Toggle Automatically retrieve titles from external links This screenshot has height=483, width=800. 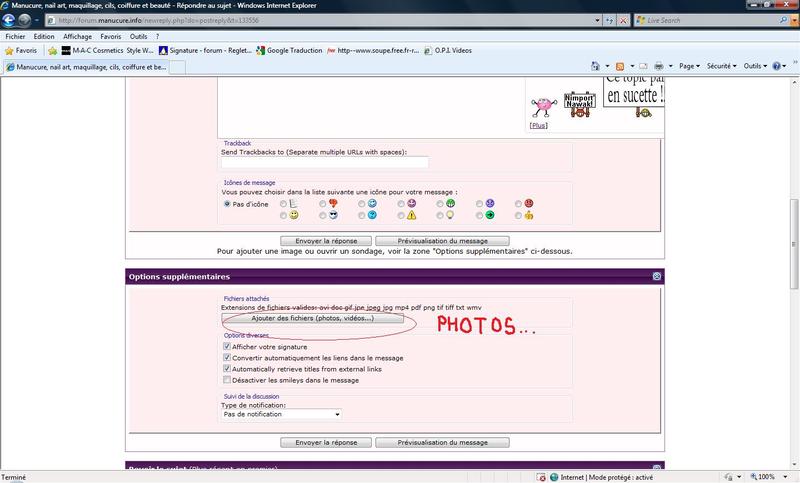[x=228, y=369]
